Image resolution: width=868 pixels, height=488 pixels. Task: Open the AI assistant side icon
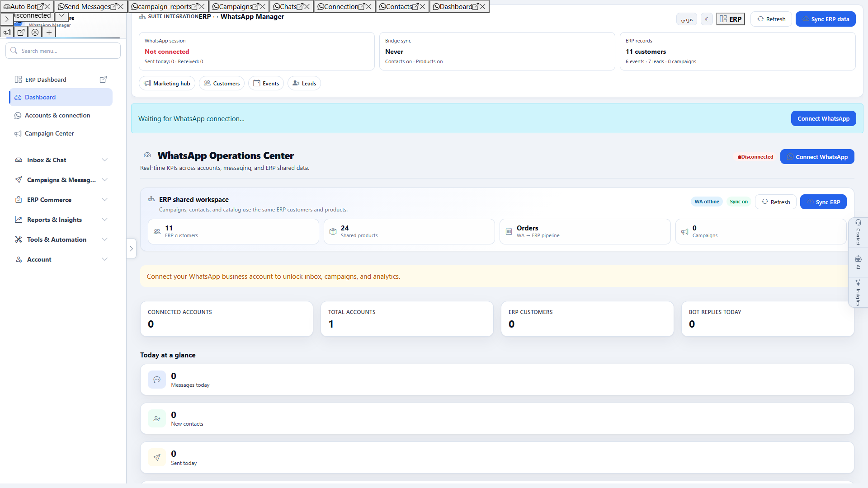point(858,259)
